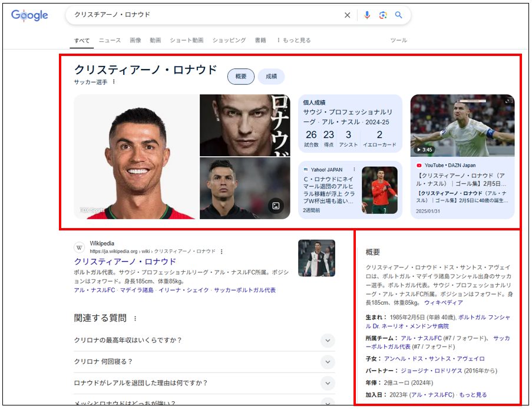Open large Ronaldo portrait photo

point(137,157)
